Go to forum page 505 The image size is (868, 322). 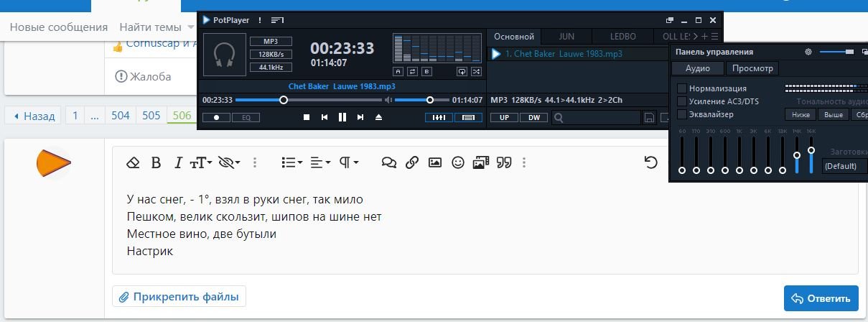coord(151,116)
